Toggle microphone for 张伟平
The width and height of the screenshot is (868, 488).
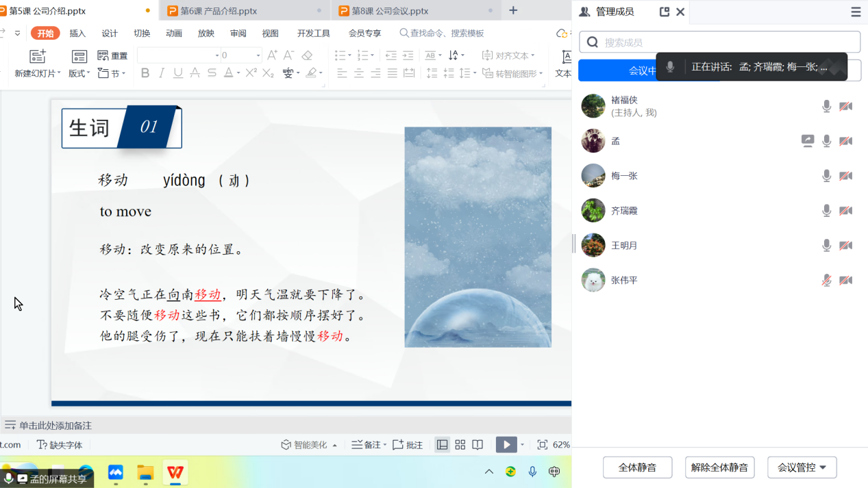827,280
